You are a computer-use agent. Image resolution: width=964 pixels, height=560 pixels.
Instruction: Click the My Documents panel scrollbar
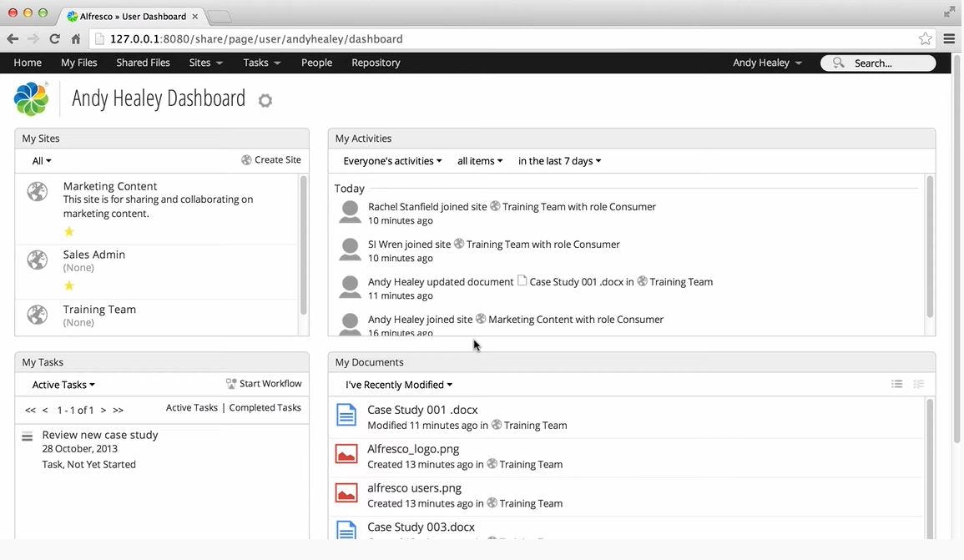pos(930,469)
